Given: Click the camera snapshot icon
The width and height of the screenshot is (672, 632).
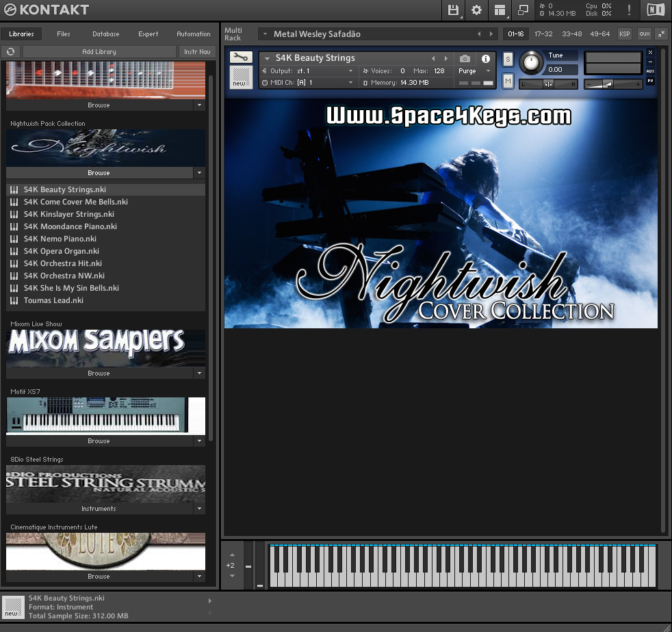Looking at the screenshot, I should point(465,59).
